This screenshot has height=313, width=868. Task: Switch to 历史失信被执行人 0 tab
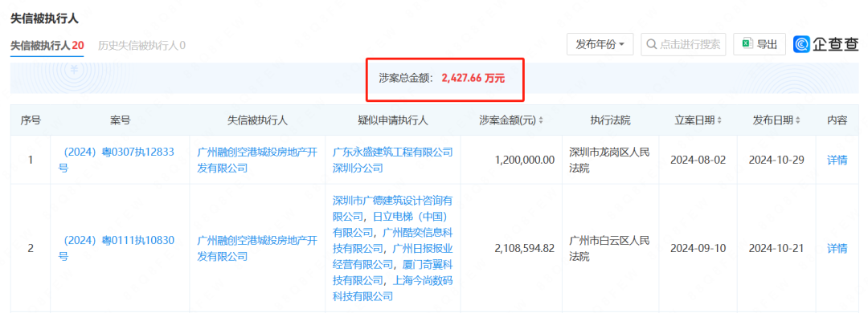(x=141, y=46)
